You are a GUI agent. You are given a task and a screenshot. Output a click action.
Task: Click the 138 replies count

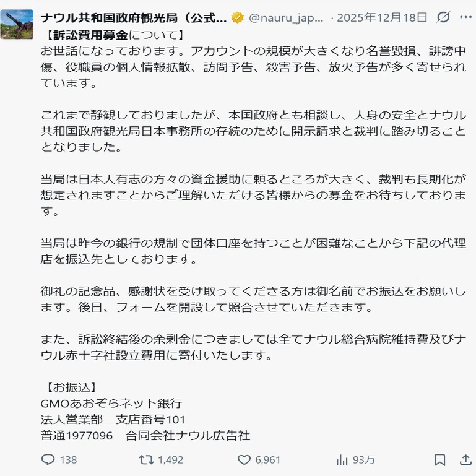[x=68, y=460]
